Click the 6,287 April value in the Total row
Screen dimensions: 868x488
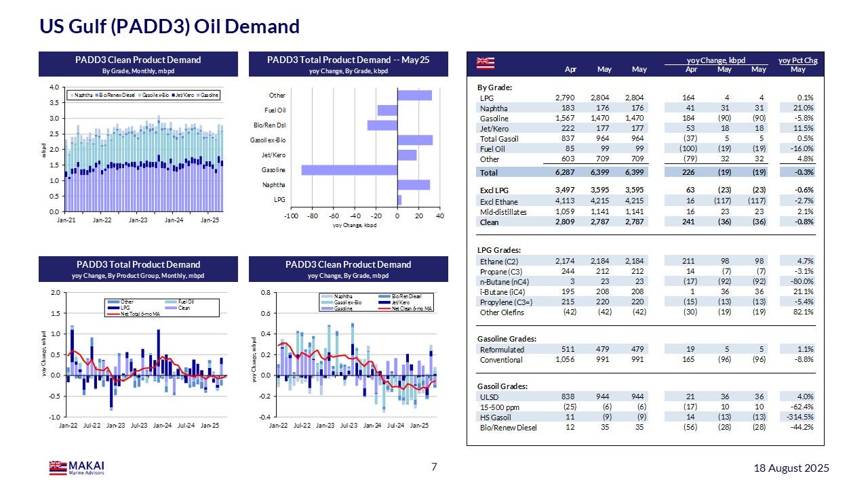565,173
